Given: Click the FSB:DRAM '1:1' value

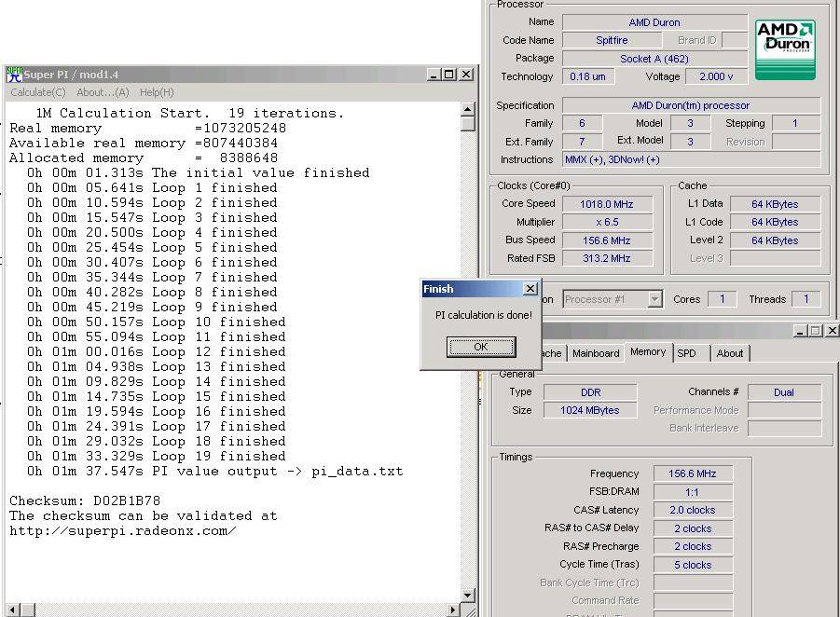Looking at the screenshot, I should point(693,492).
